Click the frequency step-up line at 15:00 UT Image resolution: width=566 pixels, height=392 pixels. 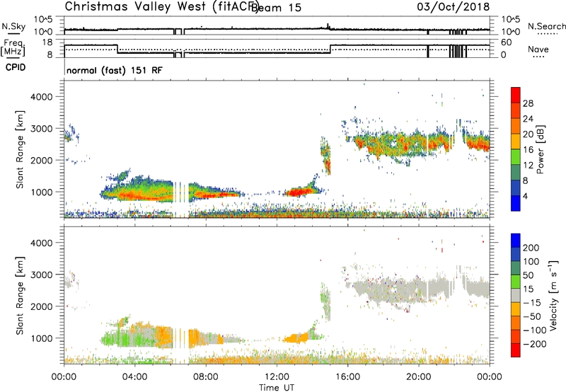point(330,50)
